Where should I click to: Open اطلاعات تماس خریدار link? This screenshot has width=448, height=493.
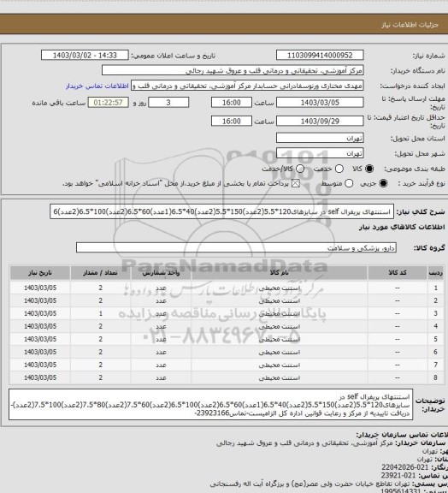97,86
